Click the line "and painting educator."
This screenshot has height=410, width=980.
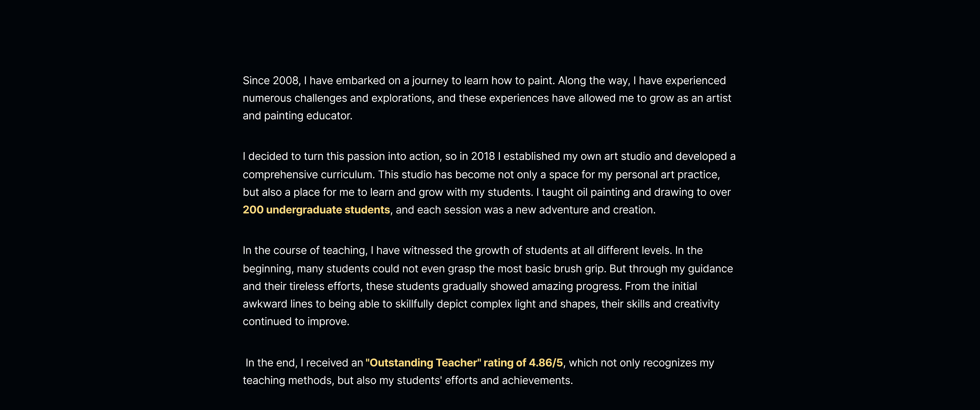point(298,116)
